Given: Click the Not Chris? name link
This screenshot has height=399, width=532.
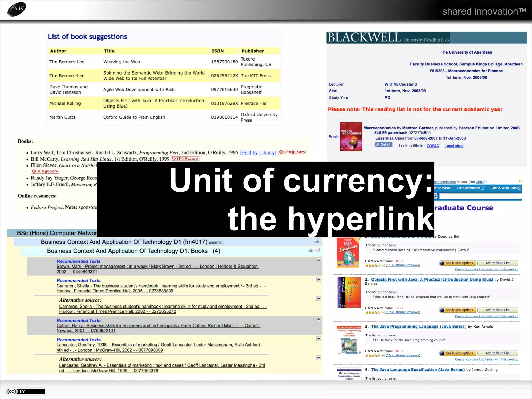Looking at the screenshot, I should [480, 182].
